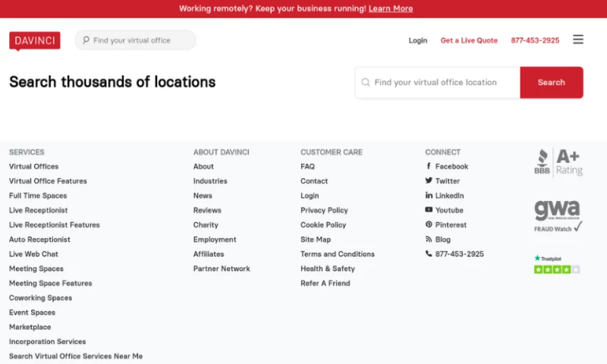Click the LinkedIn icon in footer
The width and height of the screenshot is (607, 364).
click(x=429, y=196)
